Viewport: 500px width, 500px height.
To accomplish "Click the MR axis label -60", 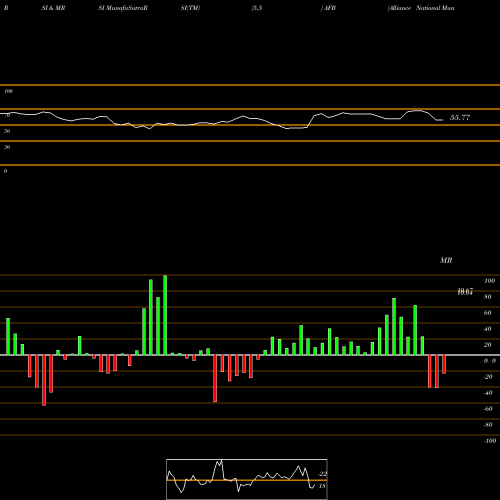I will [x=488, y=409].
